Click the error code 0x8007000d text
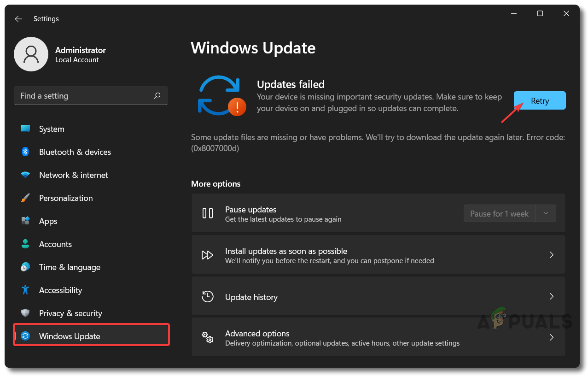Image resolution: width=588 pixels, height=376 pixels. (215, 149)
